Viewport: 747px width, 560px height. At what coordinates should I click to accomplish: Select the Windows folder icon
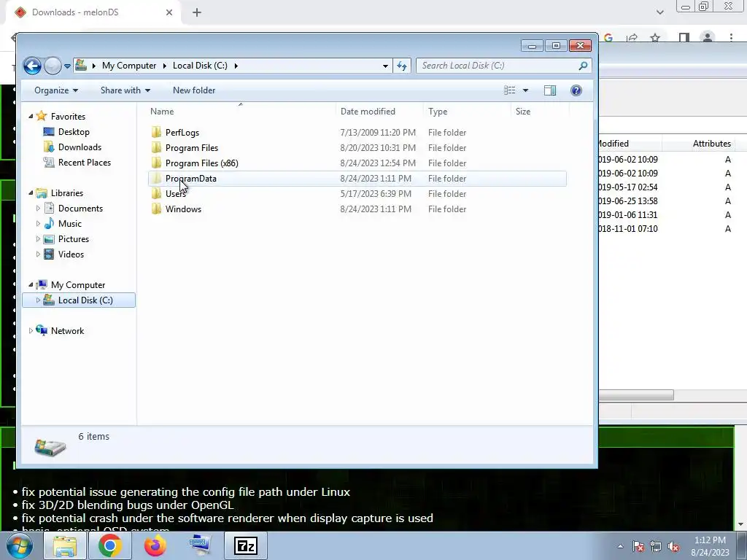click(x=156, y=209)
